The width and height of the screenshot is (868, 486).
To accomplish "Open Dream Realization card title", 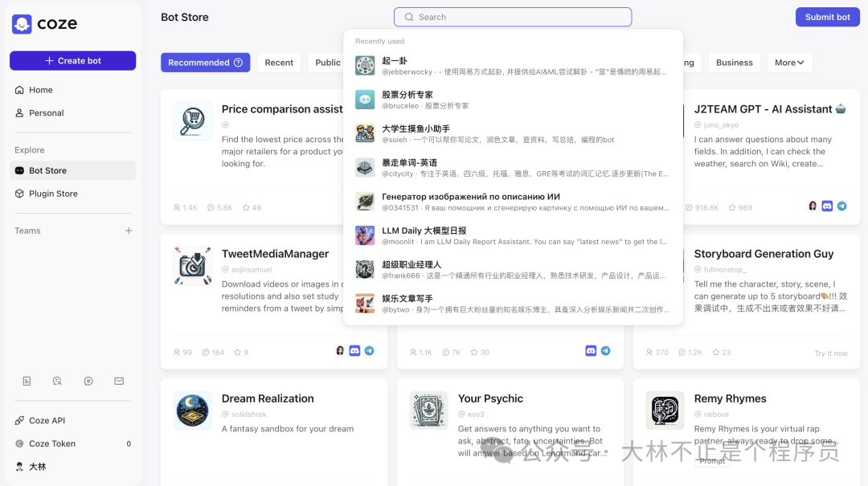I will coord(268,398).
